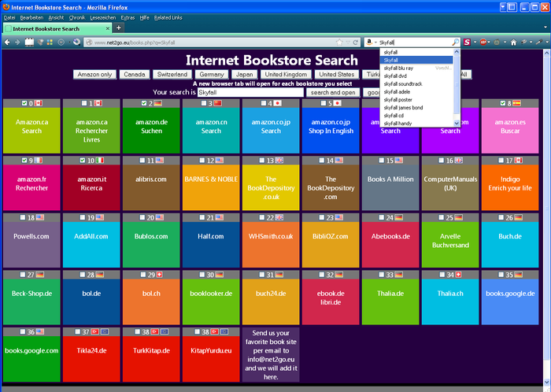The width and height of the screenshot is (551, 392).
Task: Click the blue swirl toolbar icon
Action: (76, 43)
